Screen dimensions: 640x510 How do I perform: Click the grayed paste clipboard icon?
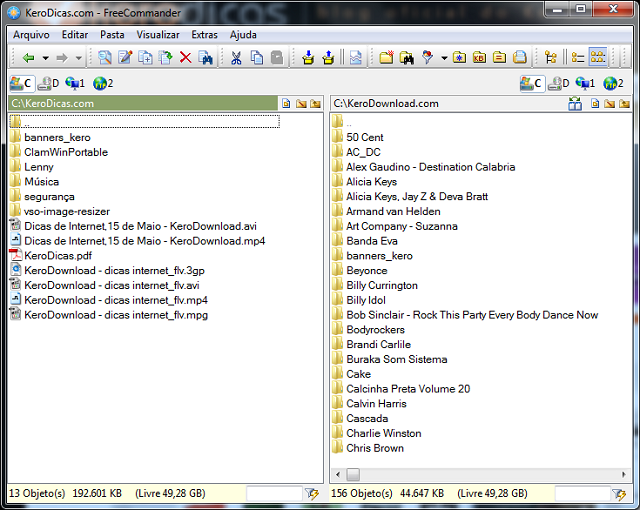[277, 58]
